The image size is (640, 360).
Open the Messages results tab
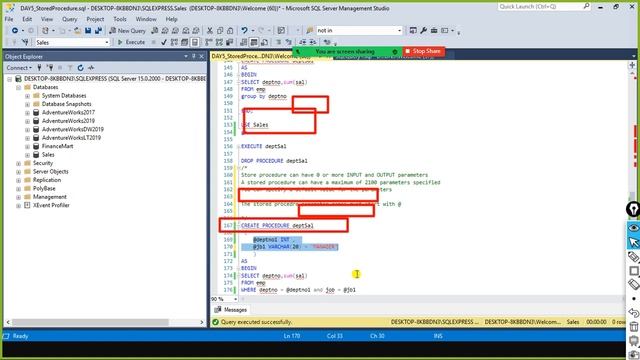[x=231, y=310]
